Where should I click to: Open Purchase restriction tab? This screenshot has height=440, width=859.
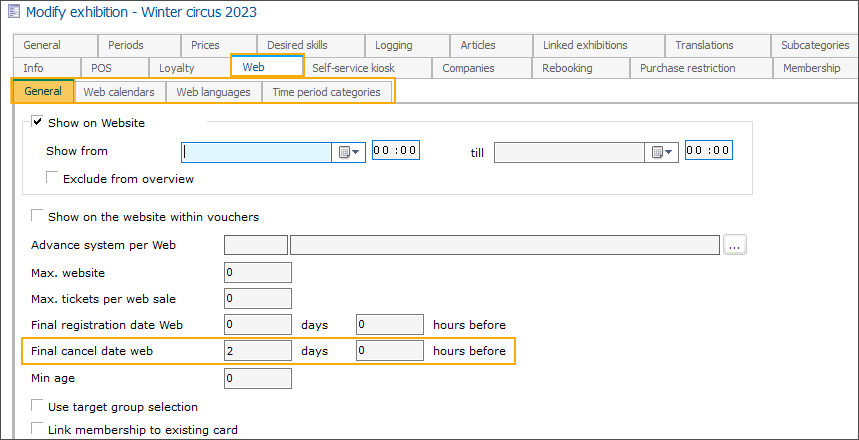pos(701,68)
